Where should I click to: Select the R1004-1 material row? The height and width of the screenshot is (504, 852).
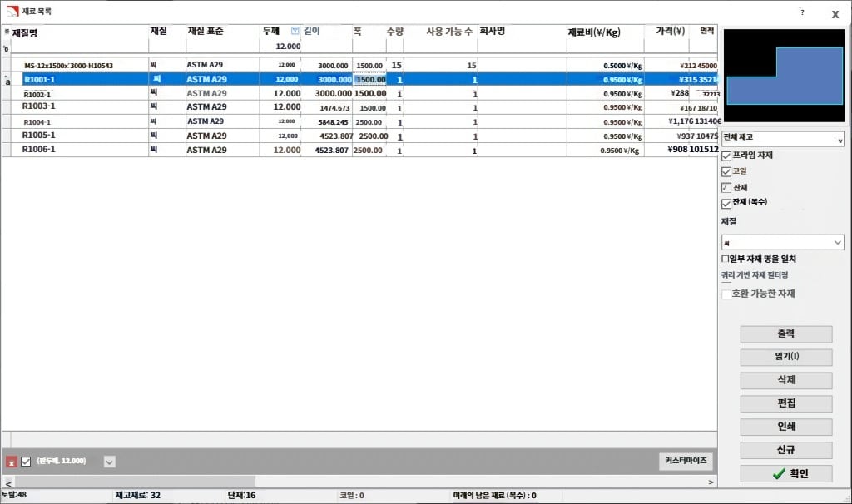pos(359,121)
